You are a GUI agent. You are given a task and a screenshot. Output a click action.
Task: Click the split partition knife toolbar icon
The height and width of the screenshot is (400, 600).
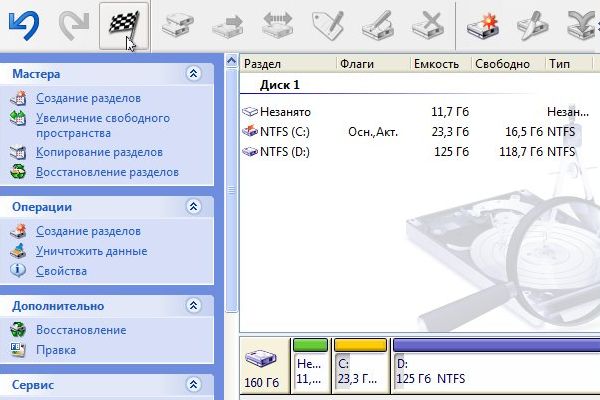tap(533, 25)
